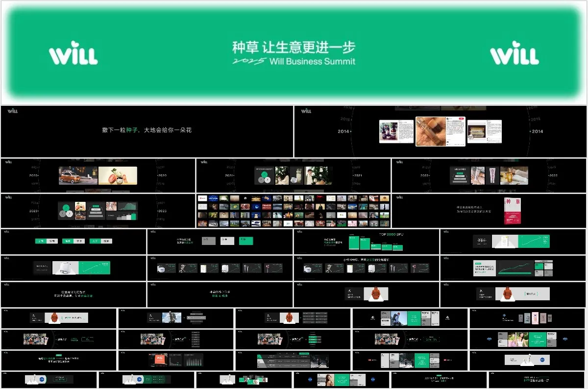
Task: Open slide with red screen and bar chart
Action: pyautogui.click(x=176, y=360)
